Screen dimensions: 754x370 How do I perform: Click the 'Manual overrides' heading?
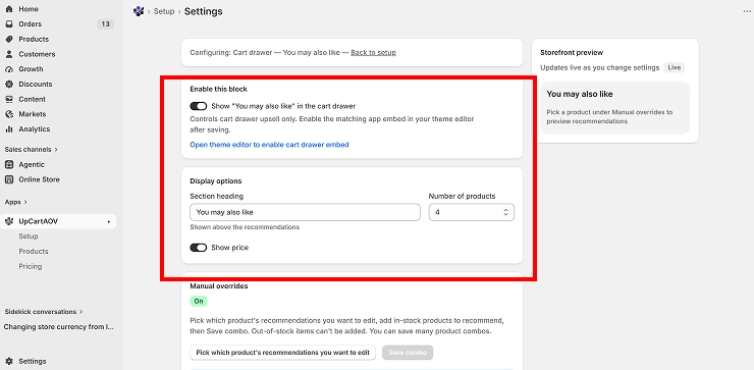[x=219, y=286]
